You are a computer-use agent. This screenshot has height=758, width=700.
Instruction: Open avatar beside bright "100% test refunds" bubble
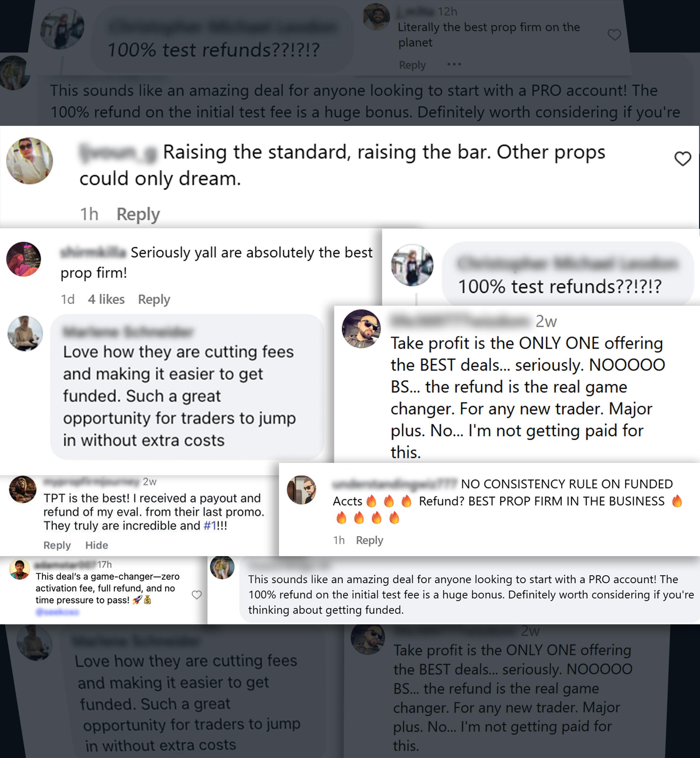point(412,265)
